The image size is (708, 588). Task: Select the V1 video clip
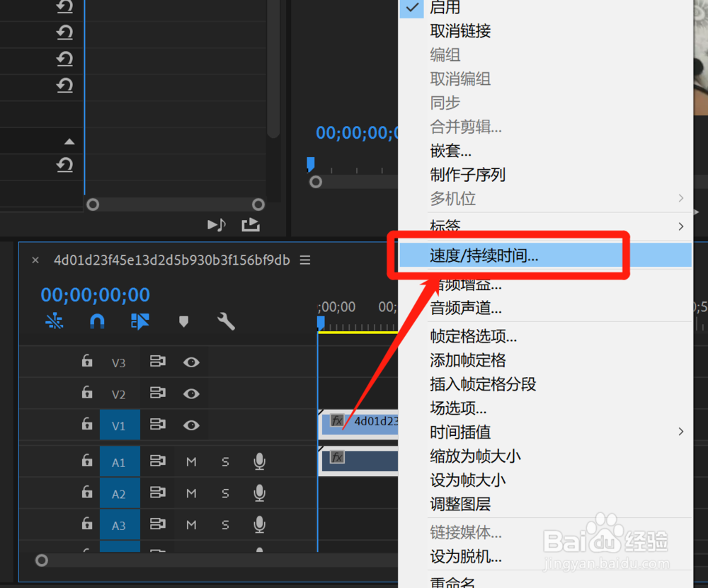360,424
